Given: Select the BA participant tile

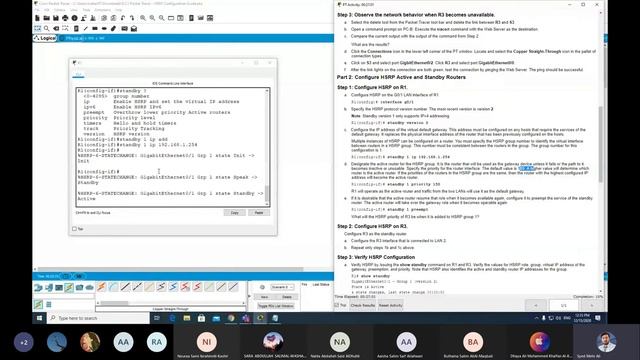Looking at the screenshot, I should [x=473, y=342].
